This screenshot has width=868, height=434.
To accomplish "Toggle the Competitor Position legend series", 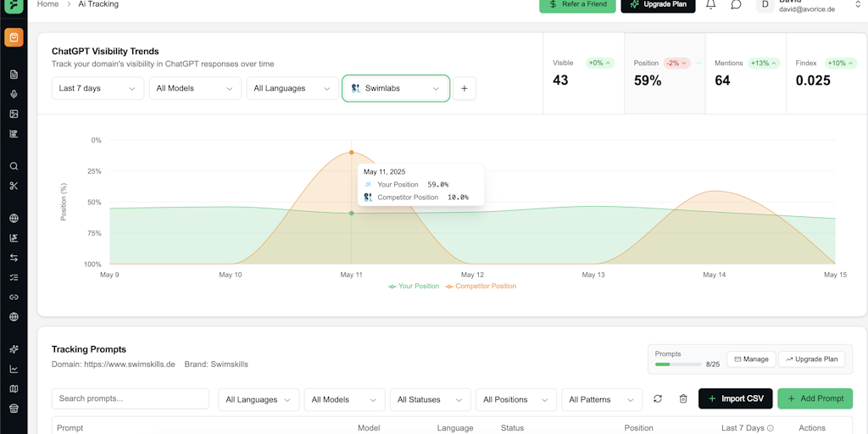I will tap(481, 287).
